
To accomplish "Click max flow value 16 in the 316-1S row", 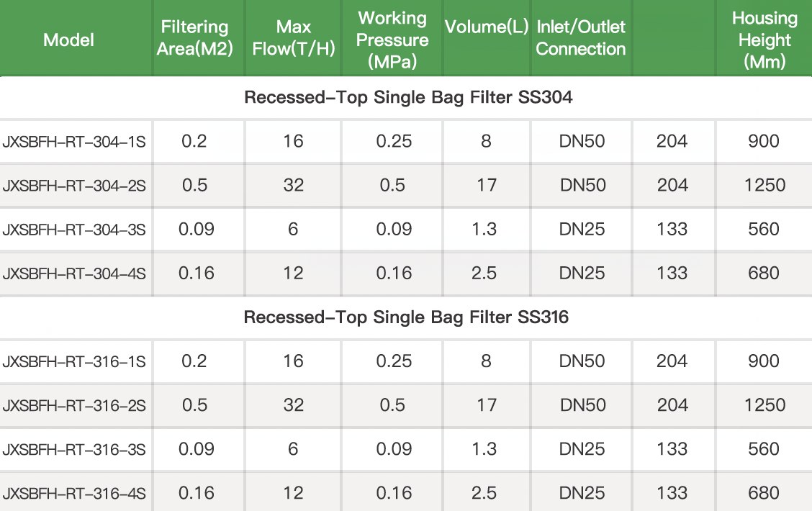I will pyautogui.click(x=293, y=361).
